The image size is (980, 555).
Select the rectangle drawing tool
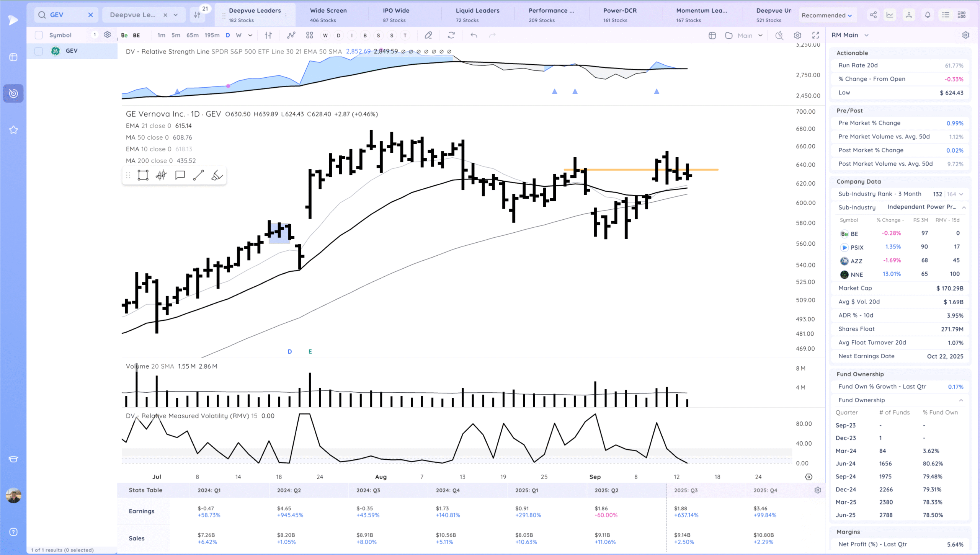[x=143, y=175]
